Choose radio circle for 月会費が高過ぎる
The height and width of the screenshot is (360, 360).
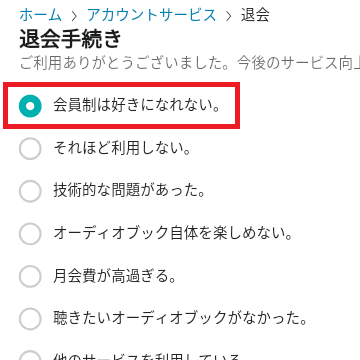point(30,276)
